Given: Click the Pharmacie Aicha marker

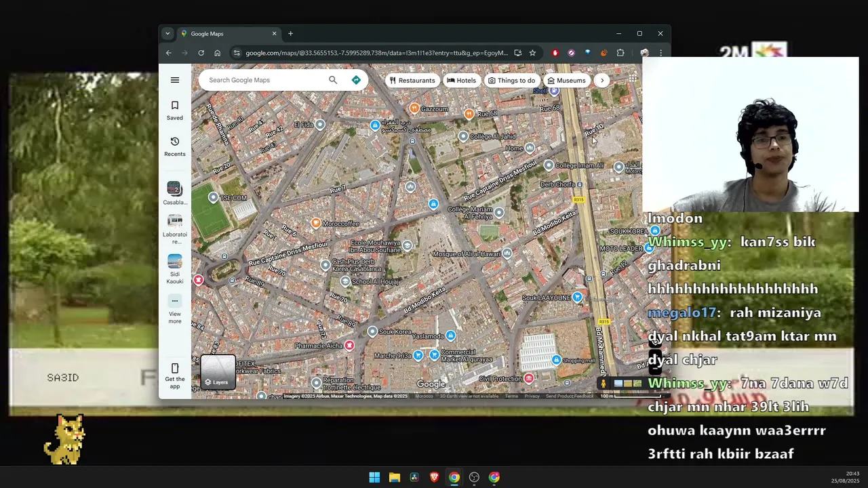Looking at the screenshot, I should pyautogui.click(x=349, y=346).
